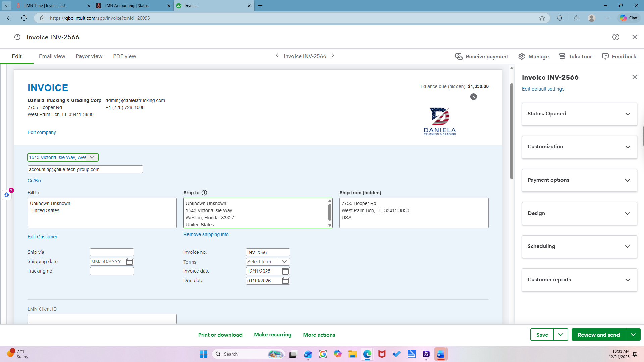Click the Edit Customer link

pyautogui.click(x=42, y=237)
